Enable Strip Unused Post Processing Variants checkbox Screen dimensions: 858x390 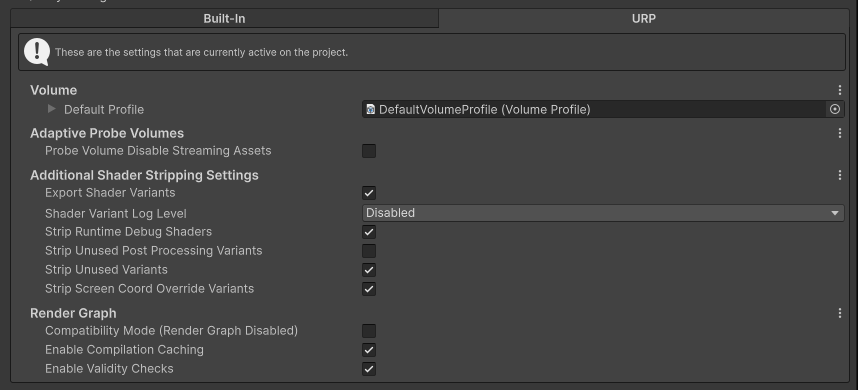coord(369,251)
